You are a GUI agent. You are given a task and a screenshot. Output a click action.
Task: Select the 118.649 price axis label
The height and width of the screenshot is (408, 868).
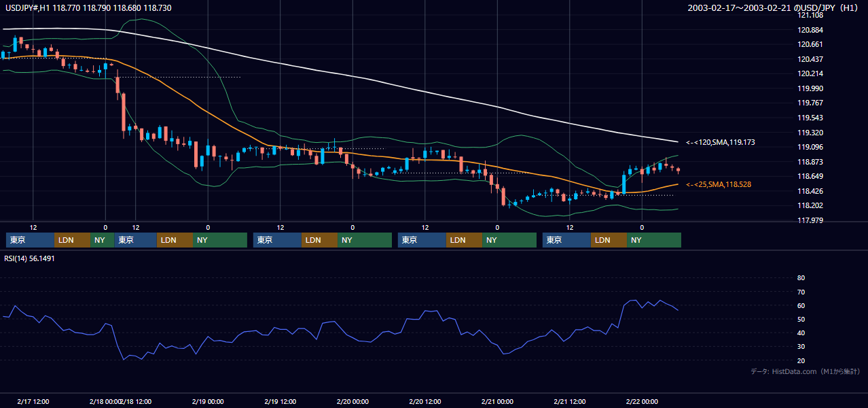pyautogui.click(x=811, y=176)
